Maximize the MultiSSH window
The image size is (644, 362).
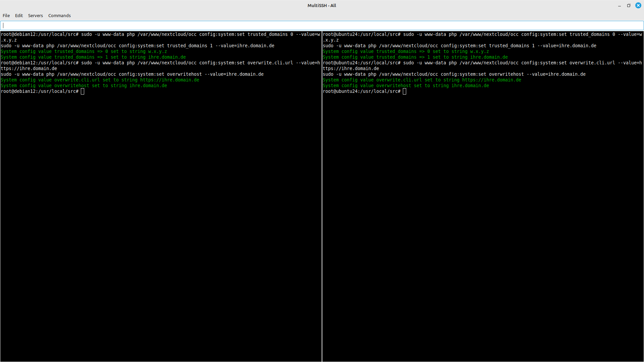[x=629, y=5]
